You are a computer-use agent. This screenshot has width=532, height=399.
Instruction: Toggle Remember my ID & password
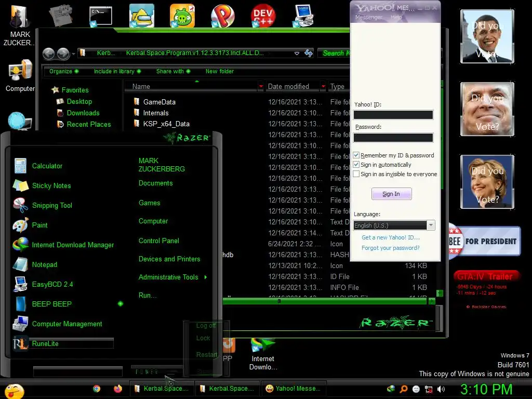pos(356,155)
